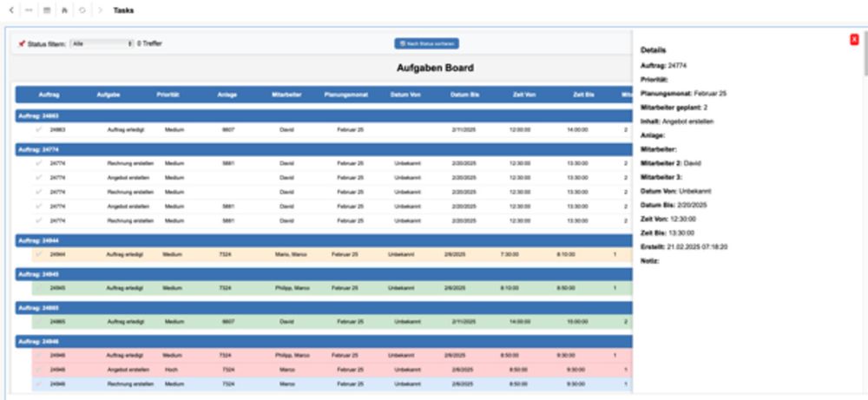
Task: Open the list view icon in top toolbar
Action: (x=47, y=10)
